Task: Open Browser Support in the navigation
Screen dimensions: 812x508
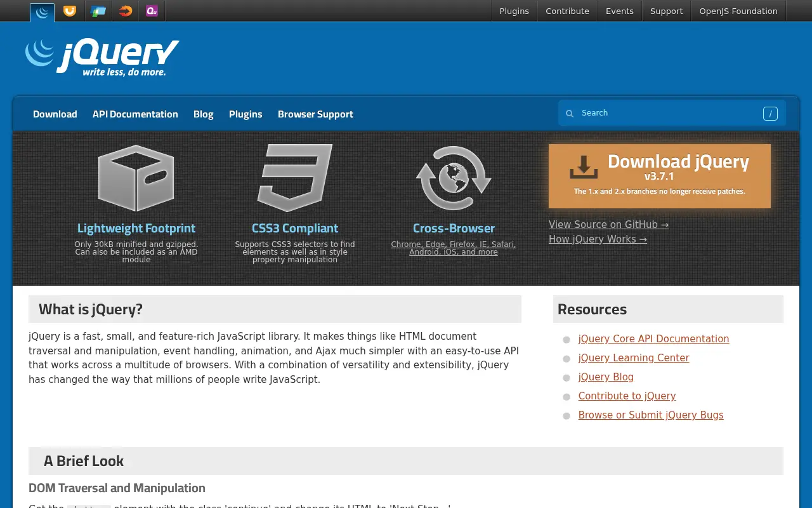Action: point(315,114)
